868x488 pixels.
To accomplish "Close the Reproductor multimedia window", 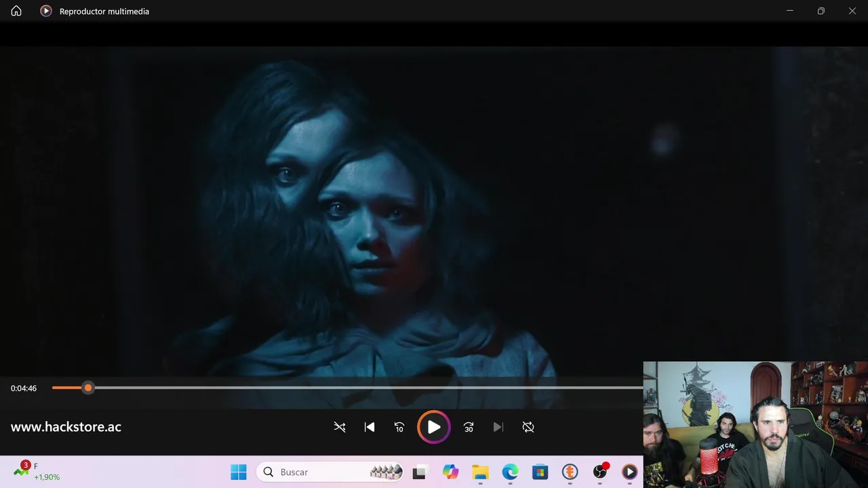I will [x=852, y=11].
